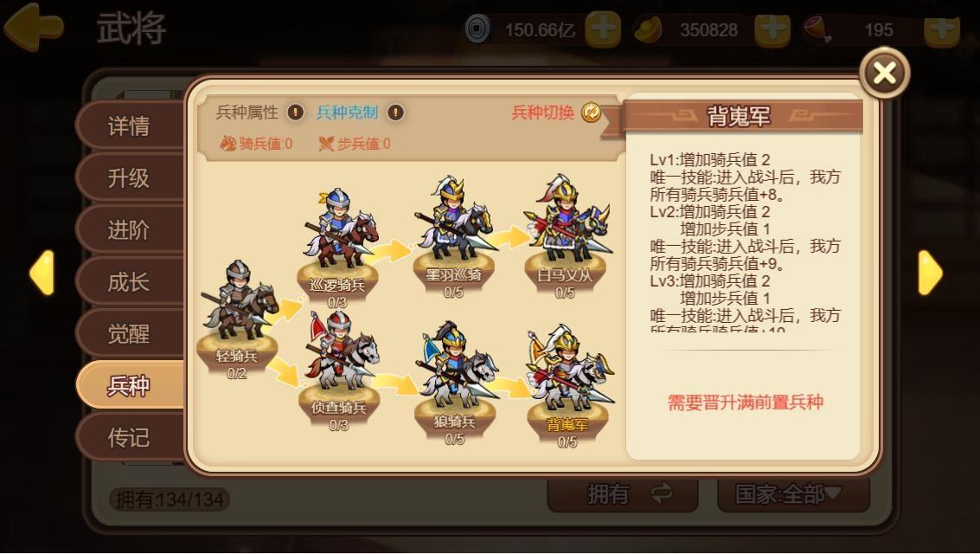Click the plus icon beside 150.66亿 coins
The width and height of the screenshot is (980, 554).
pos(603,29)
